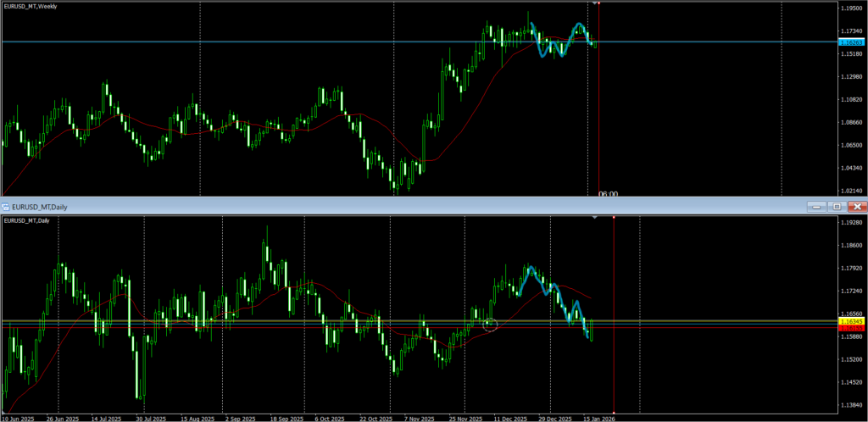868x422 pixels.
Task: Click the Daily chart window icon in title bar
Action: click(6, 207)
